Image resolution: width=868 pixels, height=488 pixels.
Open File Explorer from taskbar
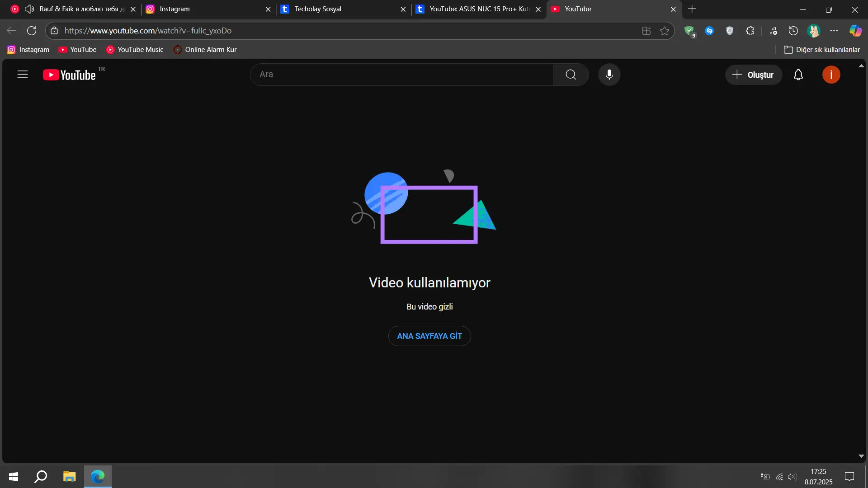[x=69, y=477]
